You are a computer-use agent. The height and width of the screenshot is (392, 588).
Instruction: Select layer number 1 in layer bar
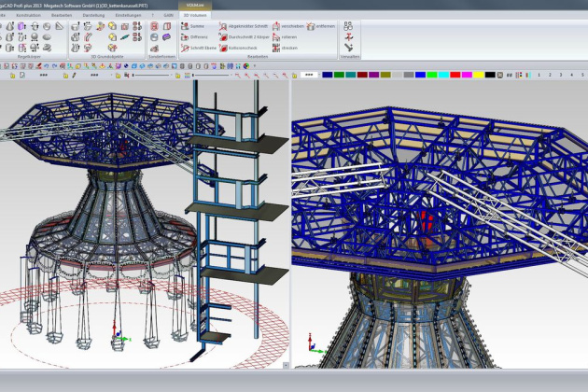click(x=540, y=74)
